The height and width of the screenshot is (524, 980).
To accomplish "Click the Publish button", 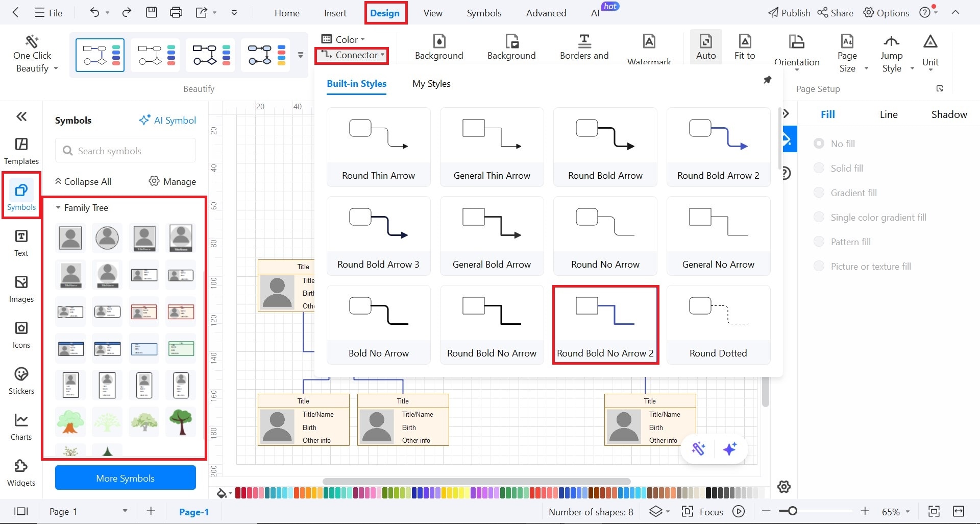I will pyautogui.click(x=789, y=13).
